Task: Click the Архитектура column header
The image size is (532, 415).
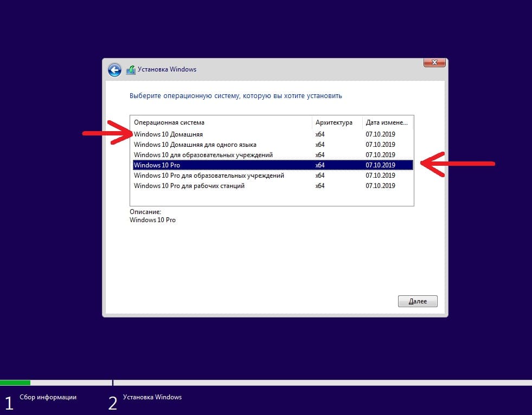Action: coord(337,122)
